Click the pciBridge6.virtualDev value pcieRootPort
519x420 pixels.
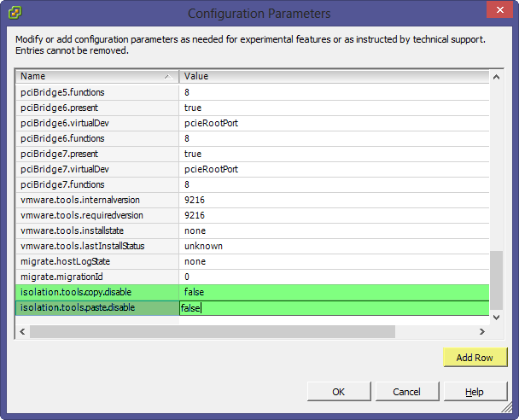(334, 123)
